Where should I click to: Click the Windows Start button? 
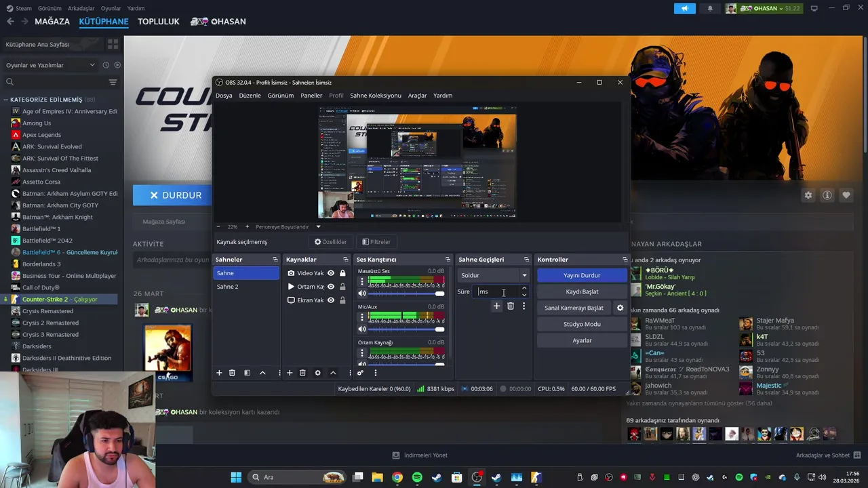pyautogui.click(x=236, y=477)
